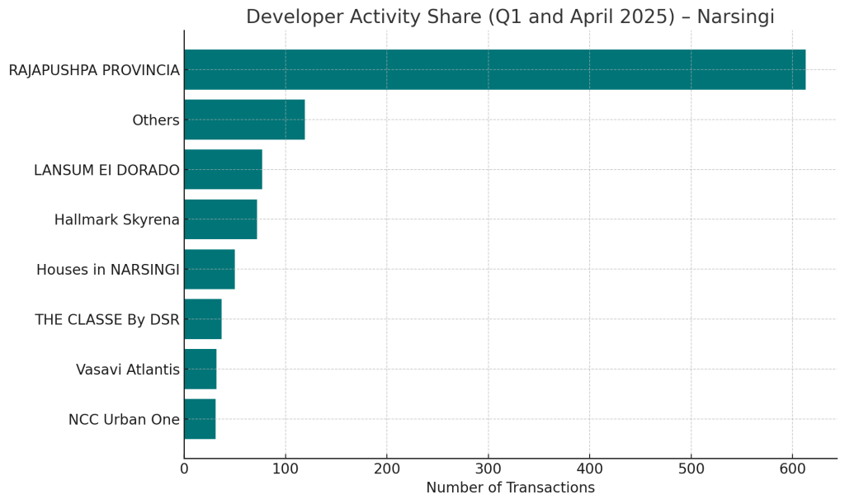Click the 'Number of Transactions' axis title
The height and width of the screenshot is (504, 845).
point(510,488)
